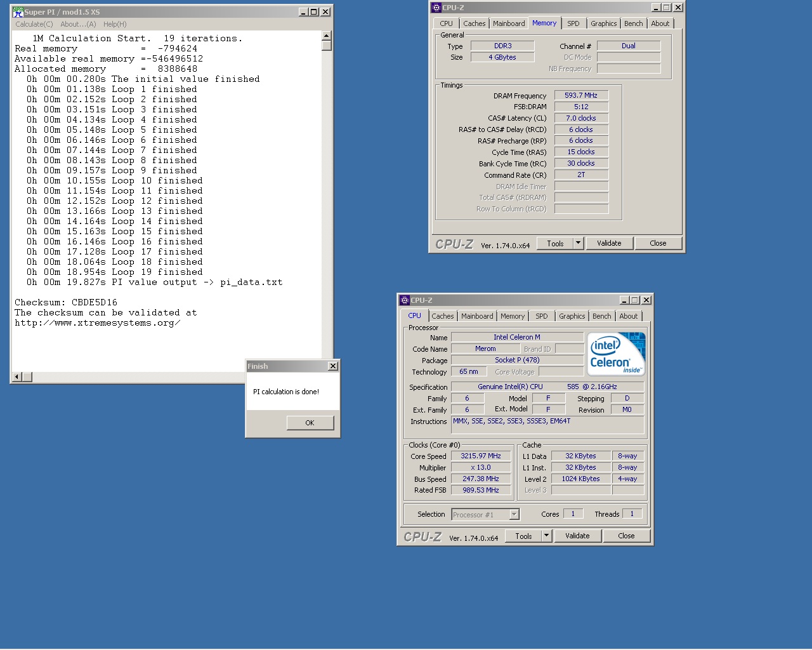Open the Help(H) menu in Super PI
The height and width of the screenshot is (650, 812).
tap(115, 24)
